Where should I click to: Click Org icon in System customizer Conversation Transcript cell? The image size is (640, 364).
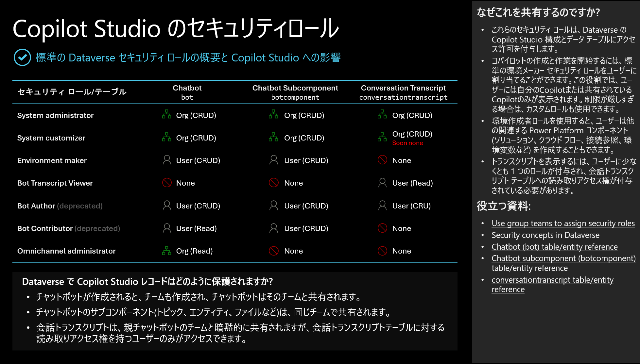click(382, 137)
